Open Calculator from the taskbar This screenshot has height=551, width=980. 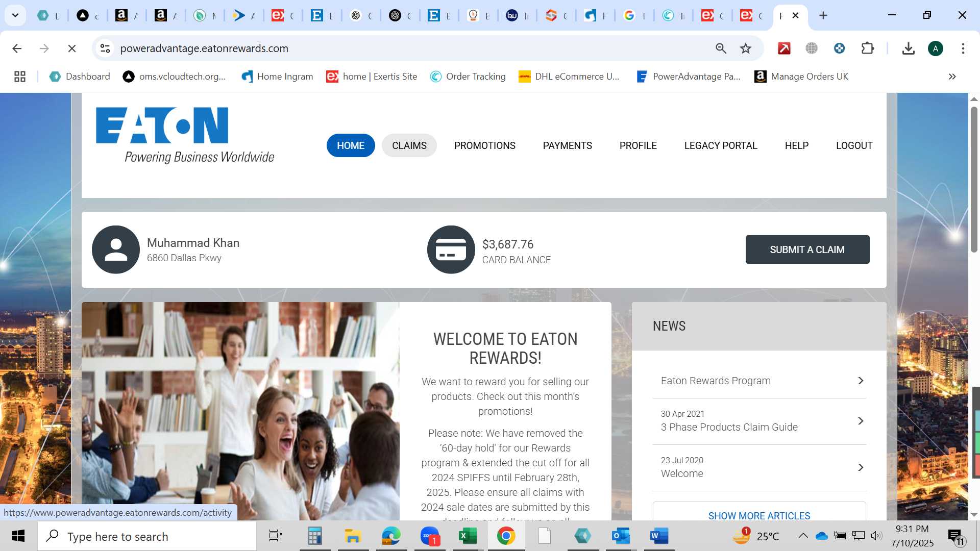[314, 536]
